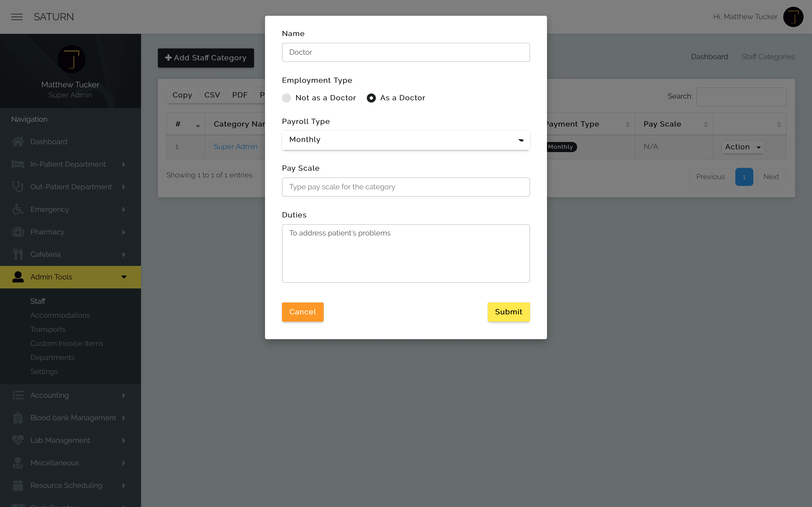812x507 pixels.
Task: Open the hamburger menu icon
Action: tap(17, 17)
